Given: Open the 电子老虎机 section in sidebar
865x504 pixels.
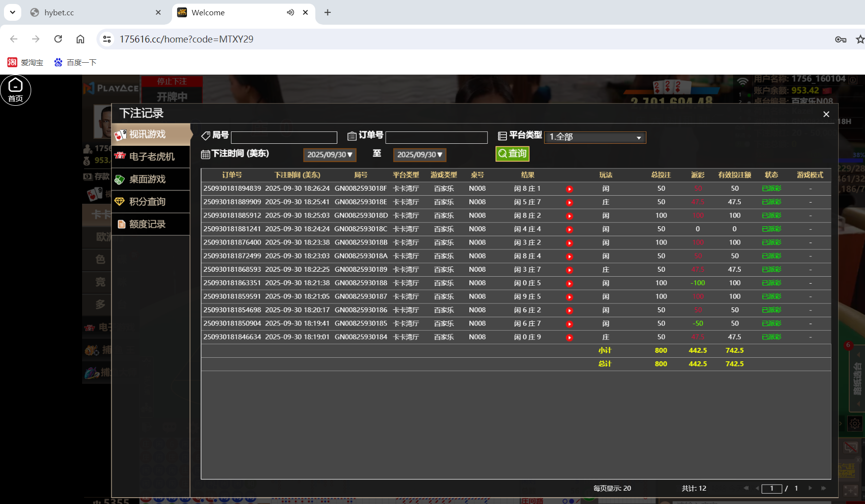Looking at the screenshot, I should [x=147, y=157].
